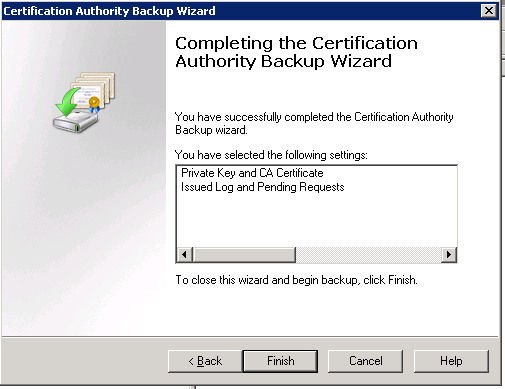This screenshot has height=389, width=505.
Task: Close the wizard with the X button
Action: tap(489, 11)
